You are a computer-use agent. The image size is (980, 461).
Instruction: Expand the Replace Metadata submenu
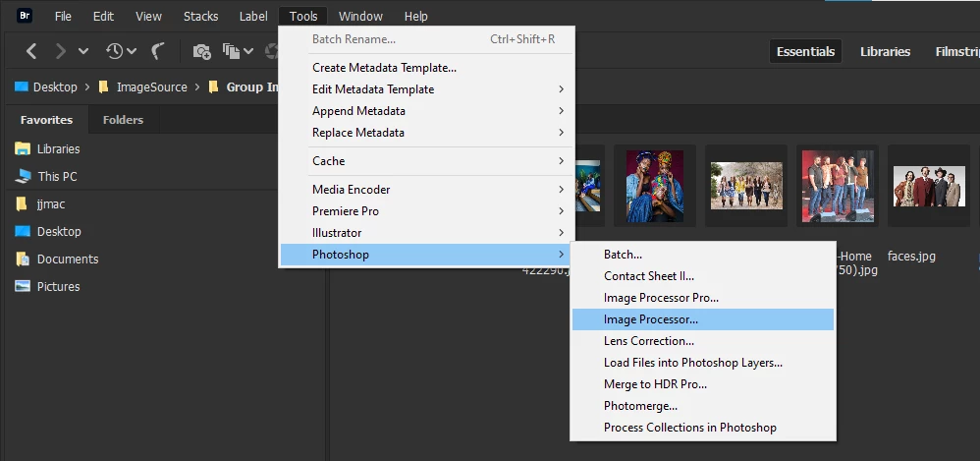click(x=426, y=133)
